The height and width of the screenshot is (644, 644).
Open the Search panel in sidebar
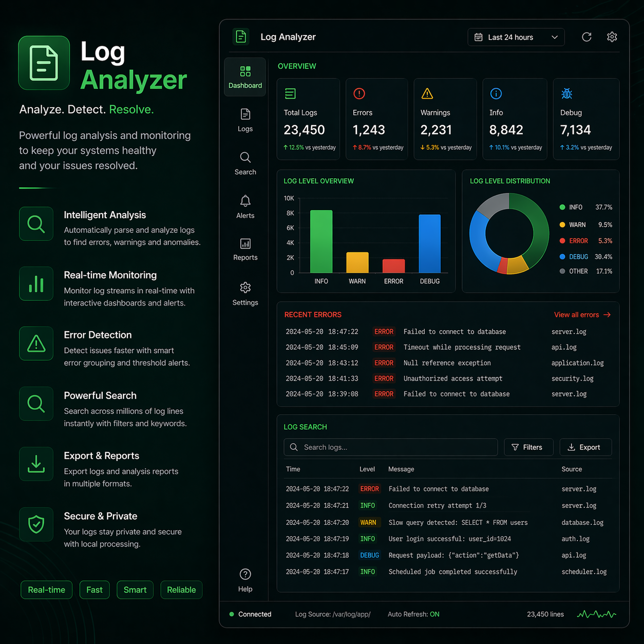[x=245, y=163]
